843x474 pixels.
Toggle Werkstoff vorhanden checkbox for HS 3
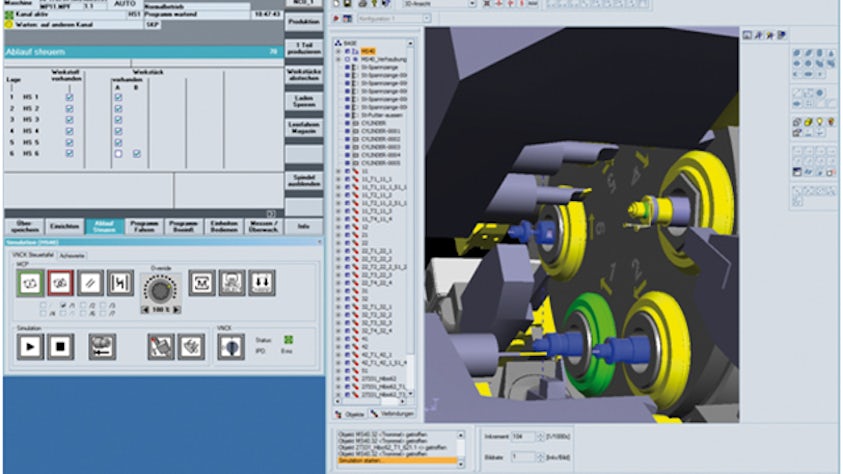69,120
